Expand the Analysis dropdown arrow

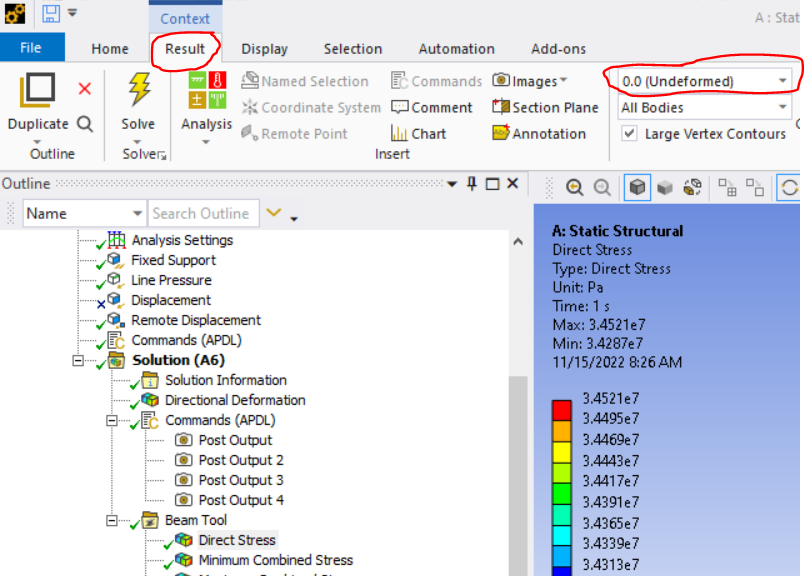[206, 142]
